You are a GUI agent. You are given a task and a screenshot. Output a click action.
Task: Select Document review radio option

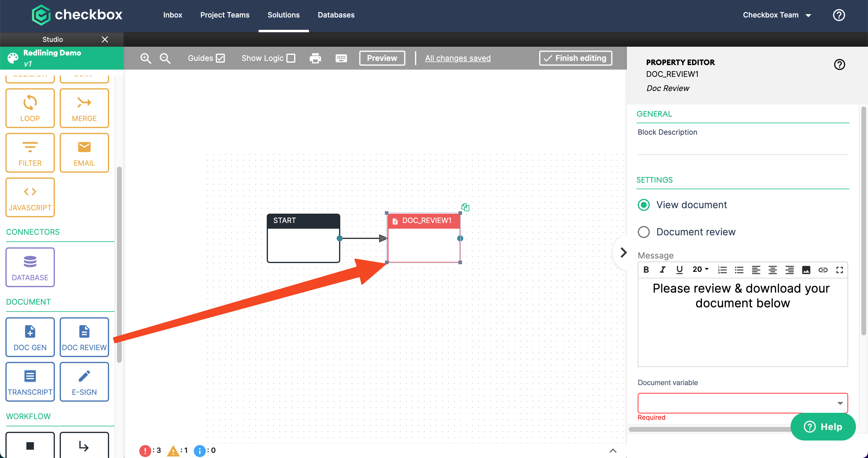[x=643, y=232]
